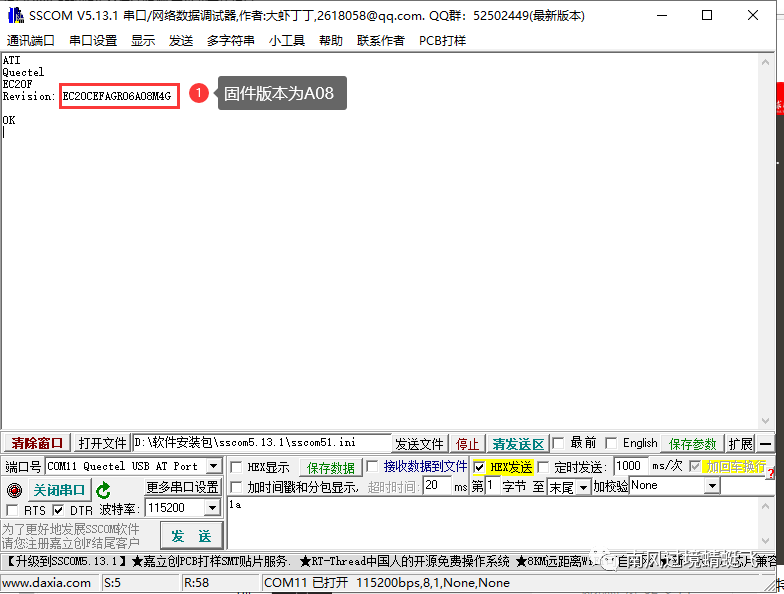Viewport: 784px width, 594px height.
Task: Open the 通讯端口 menu
Action: tap(30, 40)
